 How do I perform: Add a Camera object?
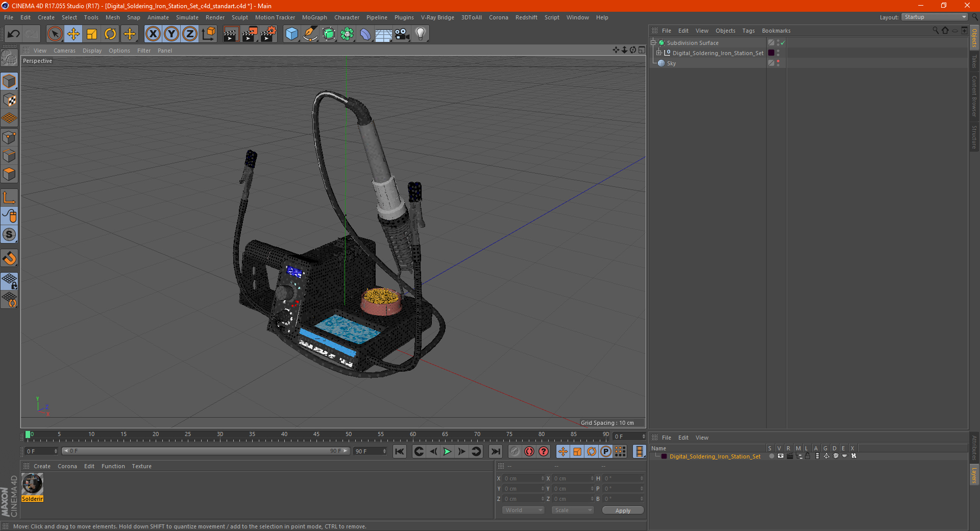(402, 34)
